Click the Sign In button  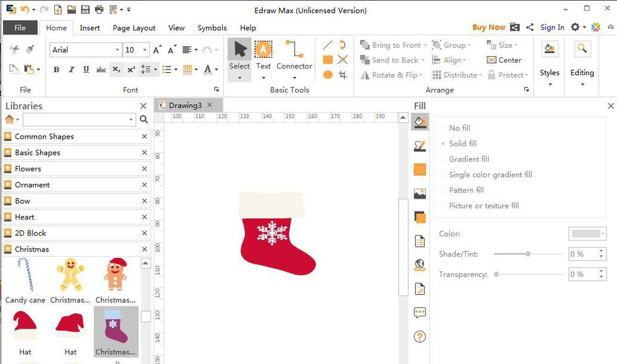click(552, 27)
